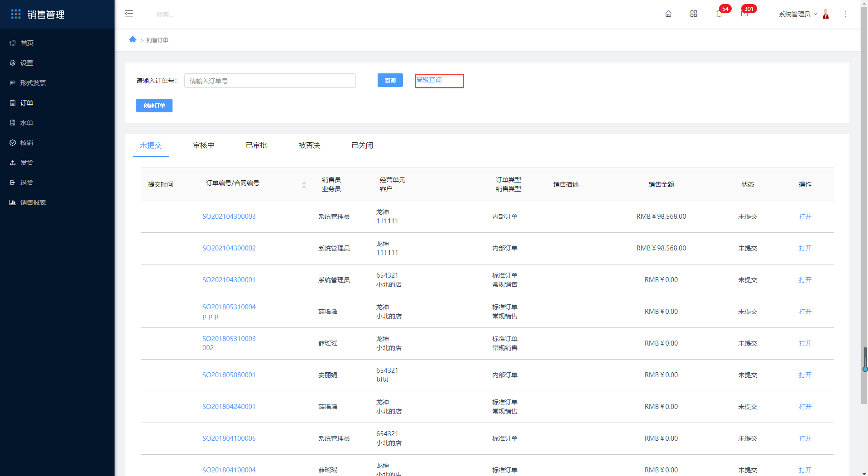Screen dimensions: 868x476
Task: Click the 核销 checkmark sidebar icon
Action: [13, 143]
